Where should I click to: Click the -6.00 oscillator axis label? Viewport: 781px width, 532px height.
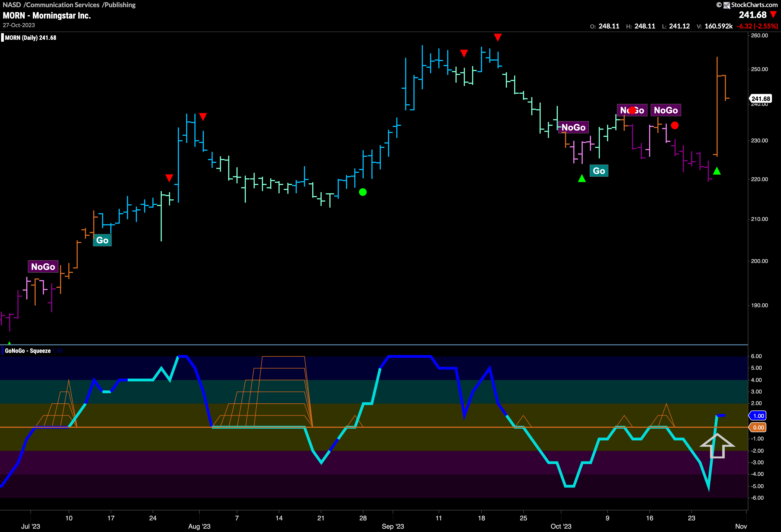tap(757, 498)
